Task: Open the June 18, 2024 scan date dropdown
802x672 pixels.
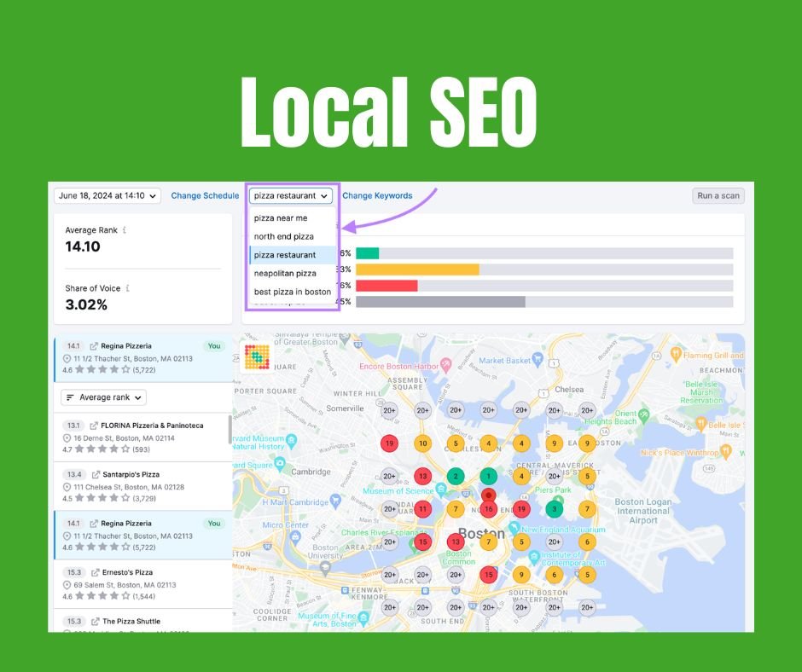Action: pyautogui.click(x=107, y=196)
